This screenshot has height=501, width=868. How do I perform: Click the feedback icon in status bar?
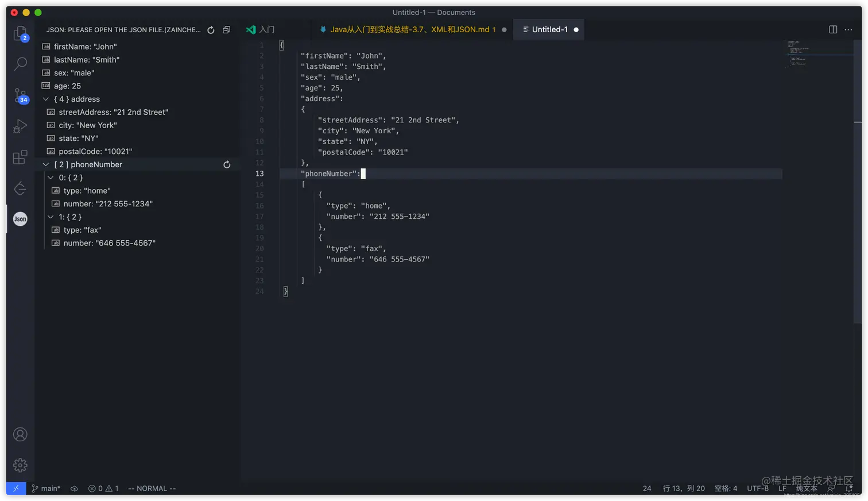coord(831,488)
